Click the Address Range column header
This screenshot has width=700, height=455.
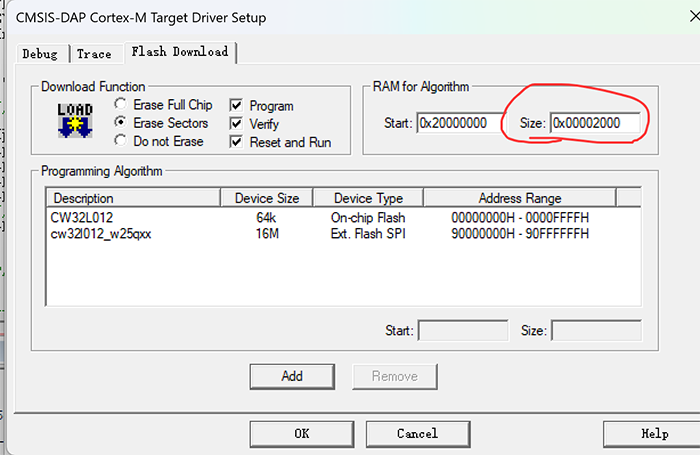[x=519, y=198]
